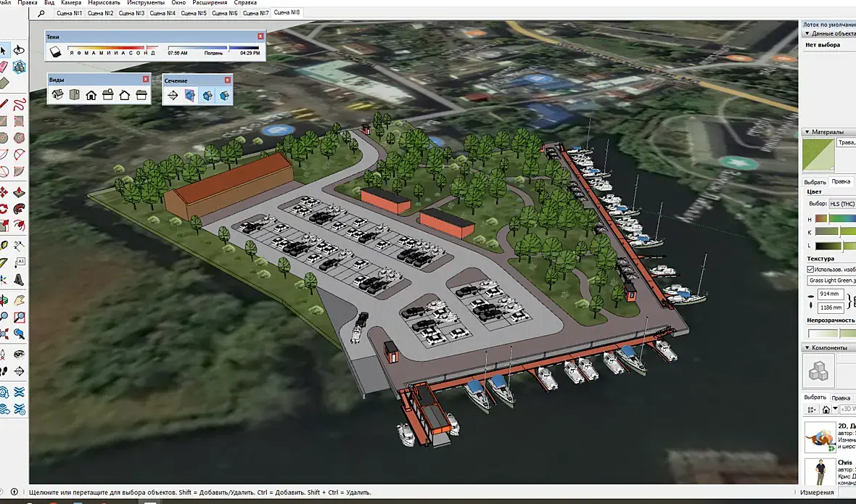Image resolution: width=856 pixels, height=504 pixels.
Task: Open the HLS color picker dropdown
Action: pos(841,204)
